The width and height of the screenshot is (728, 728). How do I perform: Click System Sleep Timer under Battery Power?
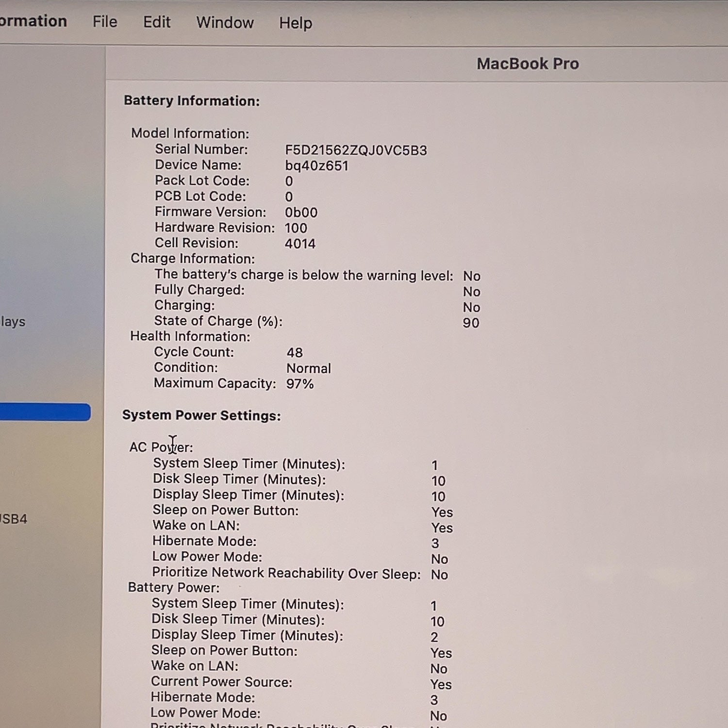(x=248, y=604)
